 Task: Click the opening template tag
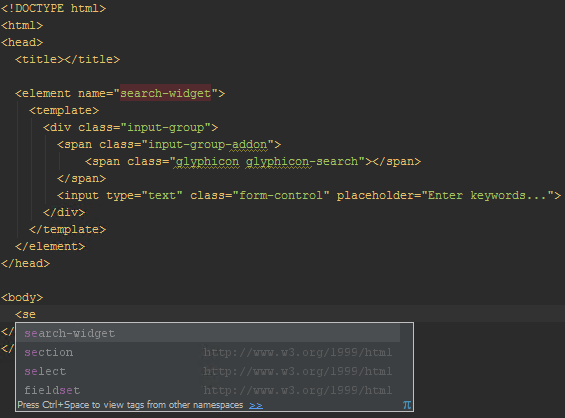tap(64, 110)
